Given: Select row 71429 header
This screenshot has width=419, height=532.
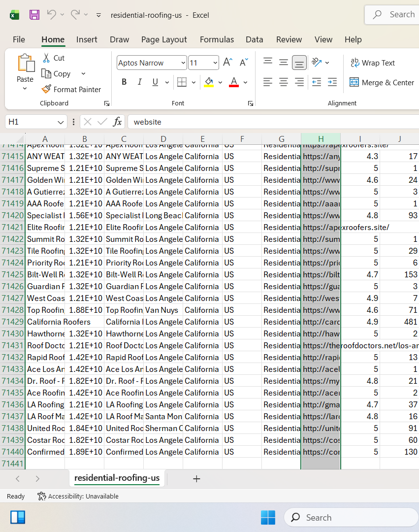Looking at the screenshot, I should coord(12,322).
